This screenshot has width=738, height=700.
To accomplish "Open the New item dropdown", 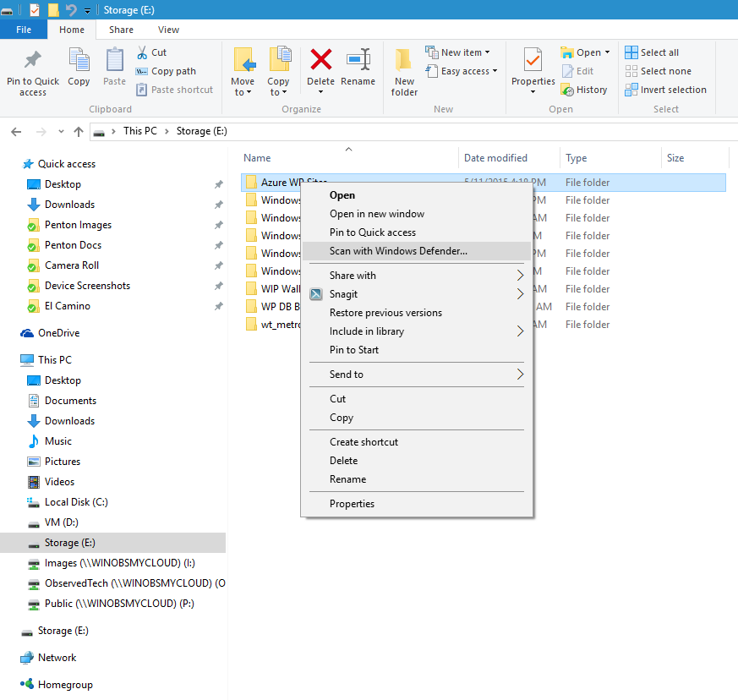I will click(x=459, y=52).
